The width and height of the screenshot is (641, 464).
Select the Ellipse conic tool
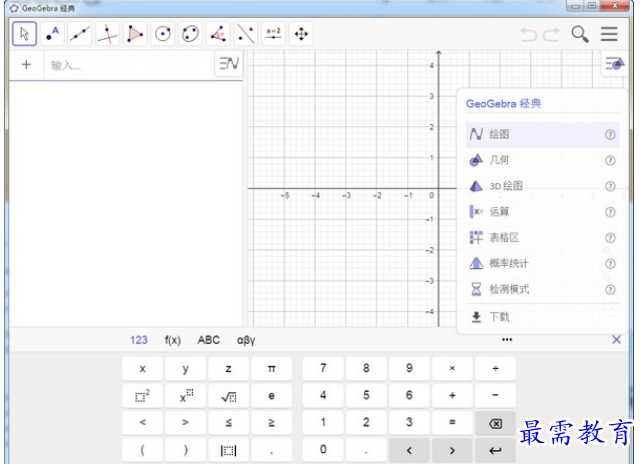[191, 34]
